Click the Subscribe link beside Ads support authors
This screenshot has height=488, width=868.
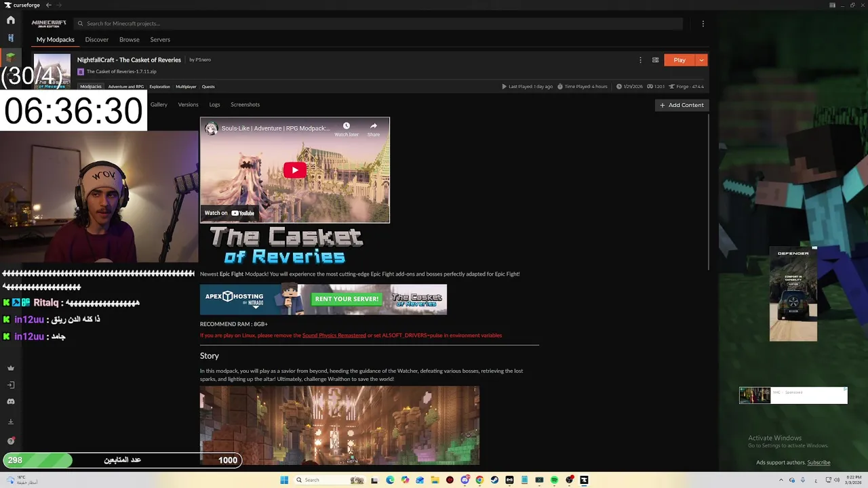click(818, 462)
